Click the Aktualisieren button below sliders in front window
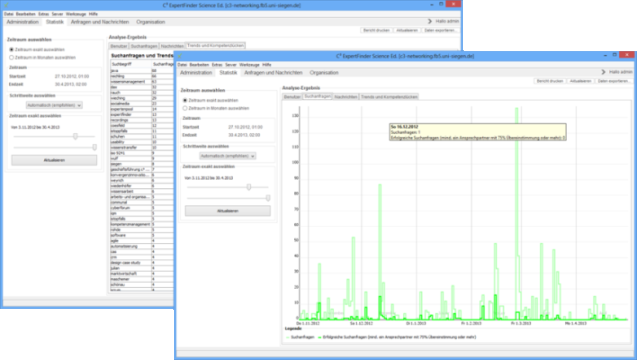The width and height of the screenshot is (637, 360). click(228, 211)
